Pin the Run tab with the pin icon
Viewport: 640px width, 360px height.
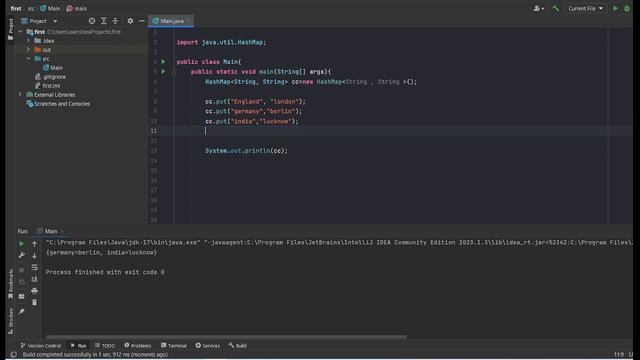click(22, 311)
